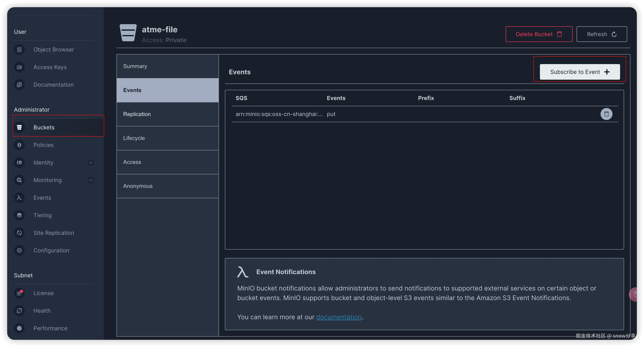Click the Refresh button
Image resolution: width=644 pixels, height=347 pixels.
point(602,34)
